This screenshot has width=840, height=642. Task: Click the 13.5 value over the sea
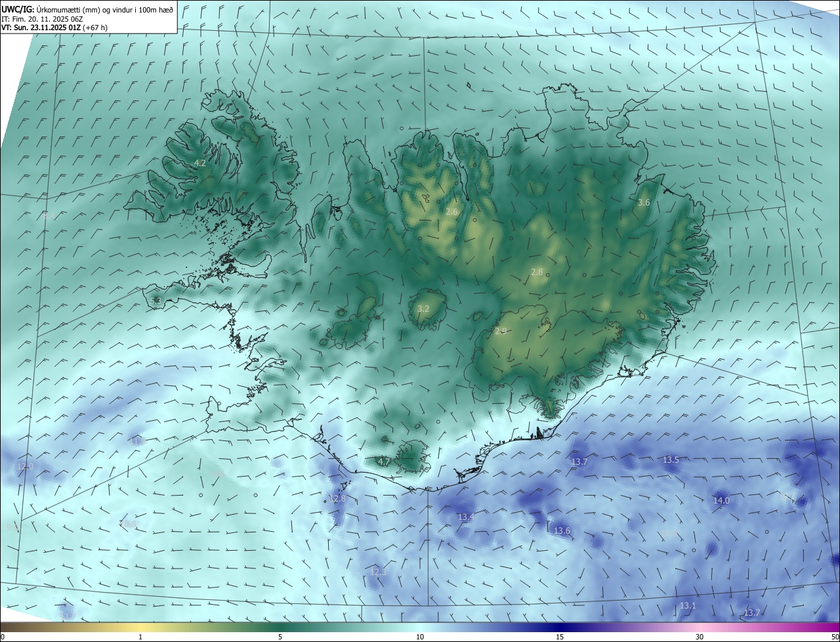[671, 460]
